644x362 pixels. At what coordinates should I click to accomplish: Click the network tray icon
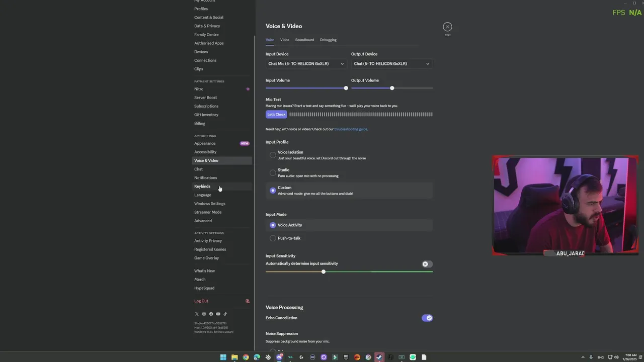point(610,357)
